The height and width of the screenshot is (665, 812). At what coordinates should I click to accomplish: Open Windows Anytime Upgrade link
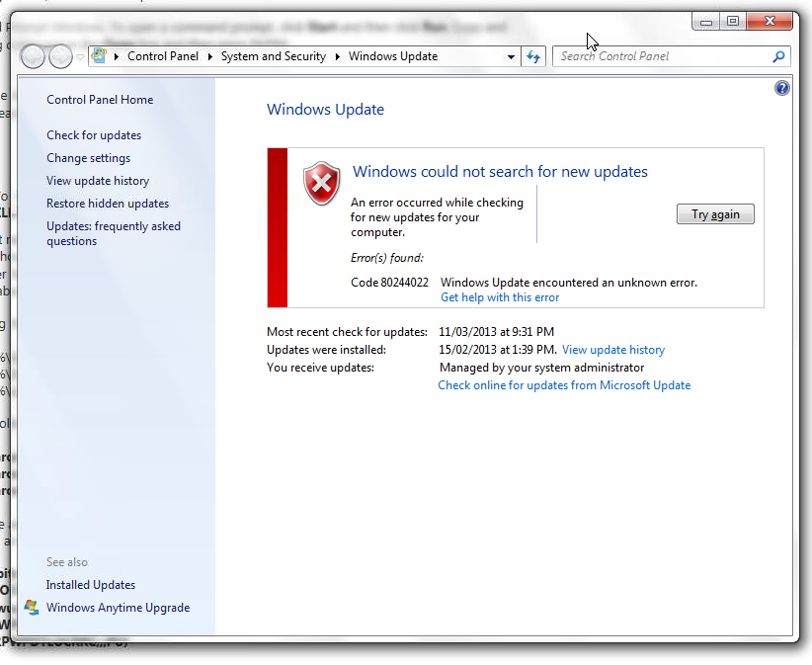(x=119, y=608)
